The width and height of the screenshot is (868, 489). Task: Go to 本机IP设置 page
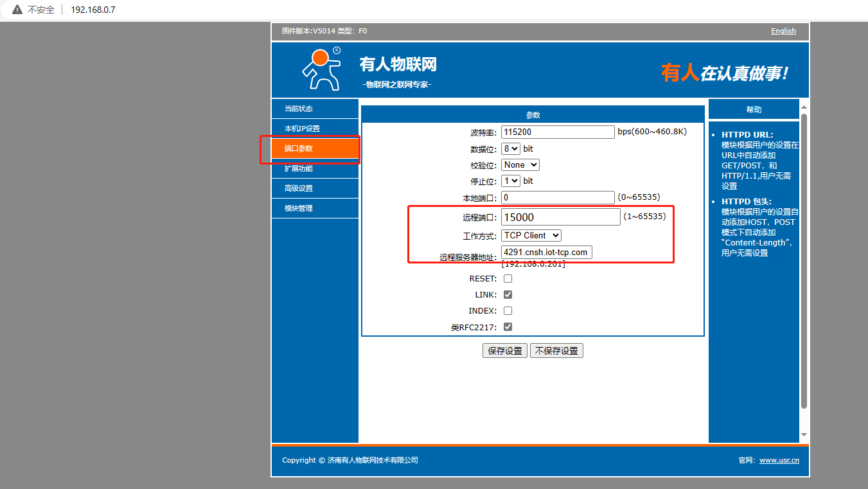click(x=315, y=129)
